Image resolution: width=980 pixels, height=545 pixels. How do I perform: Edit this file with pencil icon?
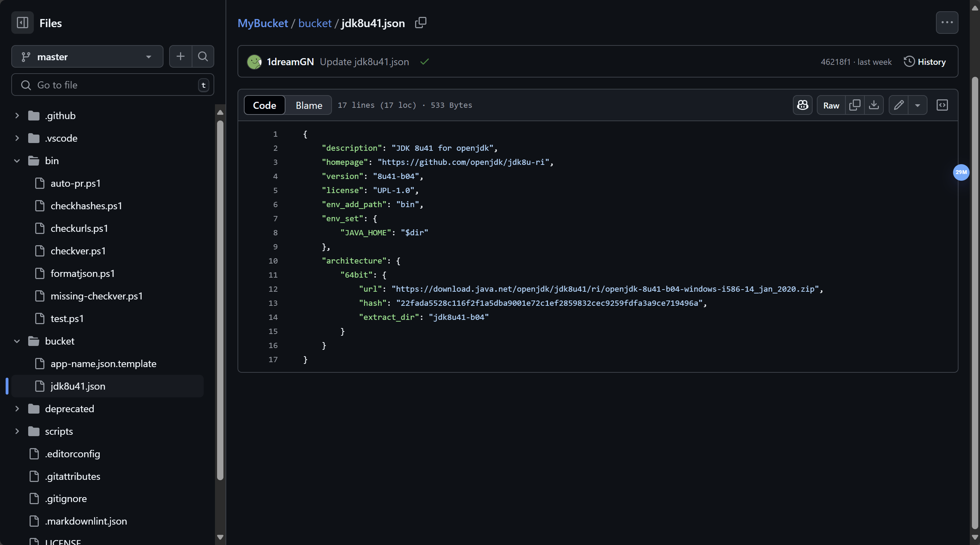[x=899, y=105]
